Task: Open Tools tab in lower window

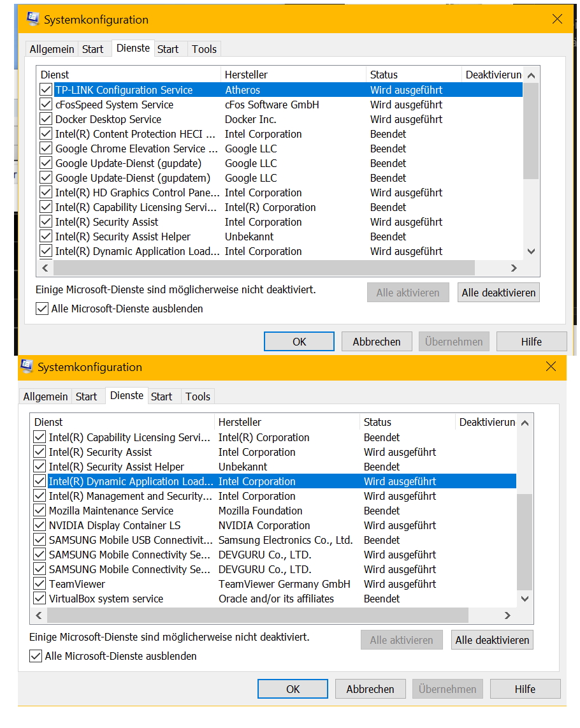Action: 198,397
